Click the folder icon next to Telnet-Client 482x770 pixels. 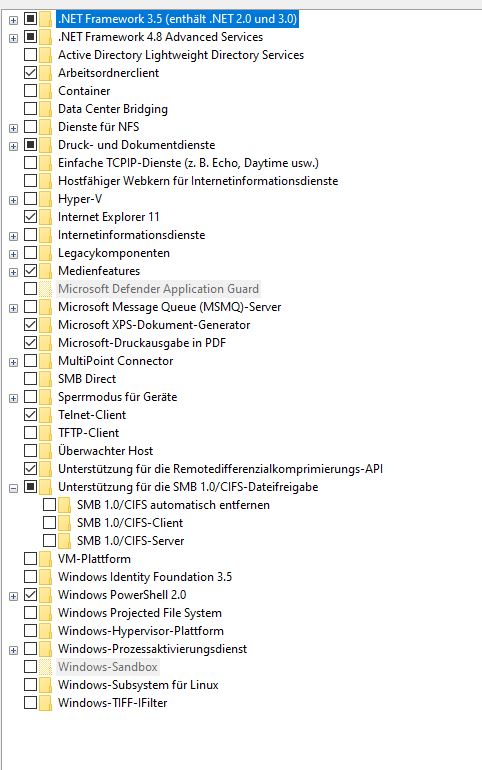tap(46, 414)
